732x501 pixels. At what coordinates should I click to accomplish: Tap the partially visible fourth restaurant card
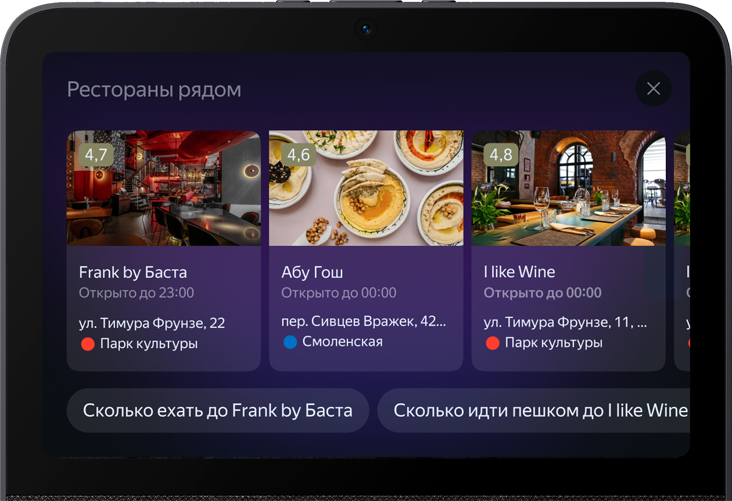682,250
